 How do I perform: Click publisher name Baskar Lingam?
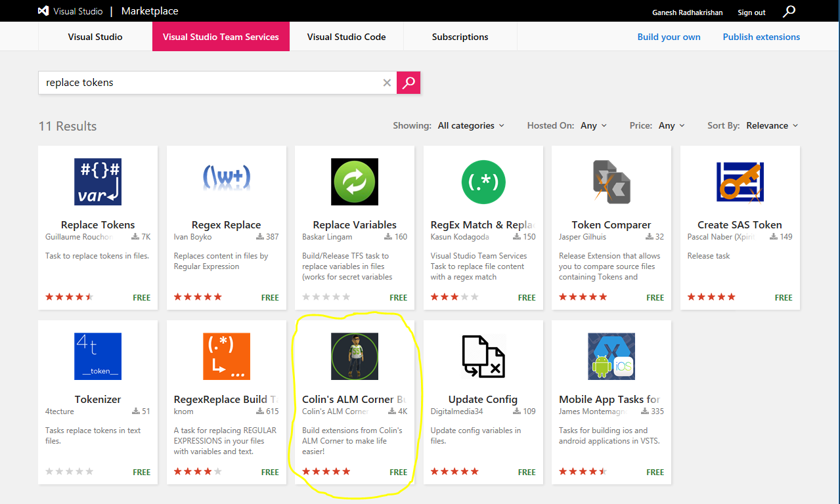coord(327,237)
